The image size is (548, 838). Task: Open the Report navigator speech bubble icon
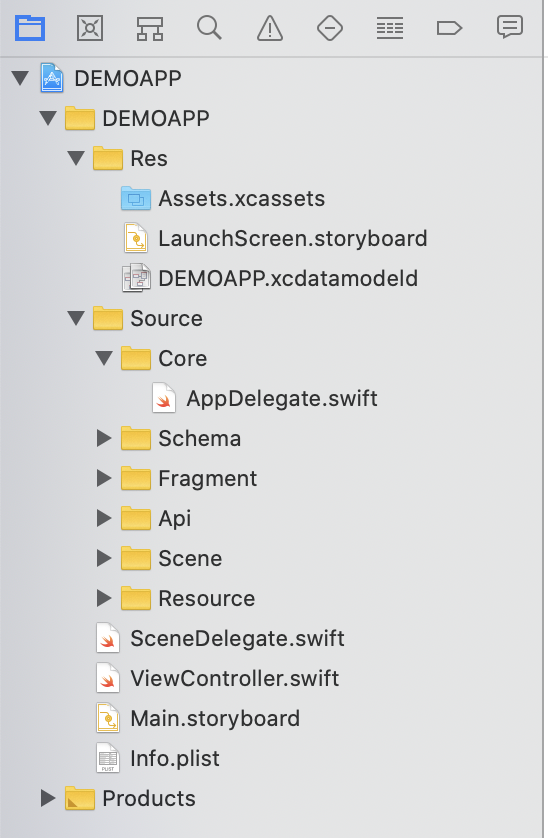[510, 27]
